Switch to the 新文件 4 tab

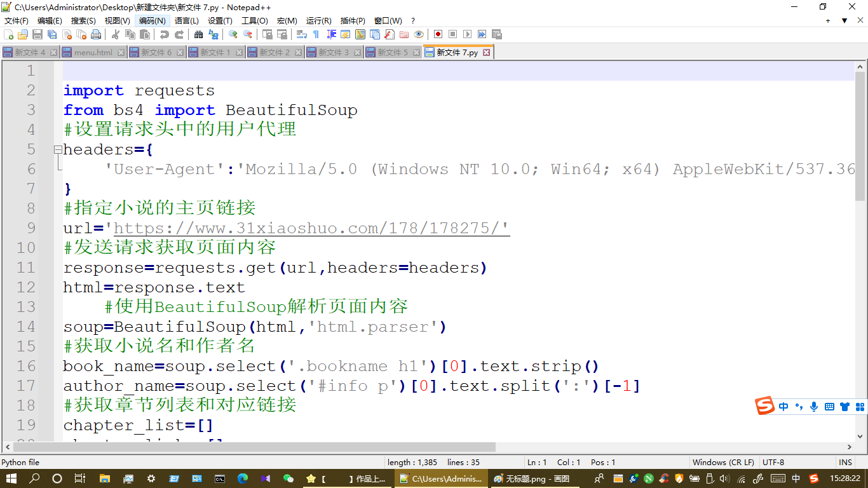click(30, 53)
